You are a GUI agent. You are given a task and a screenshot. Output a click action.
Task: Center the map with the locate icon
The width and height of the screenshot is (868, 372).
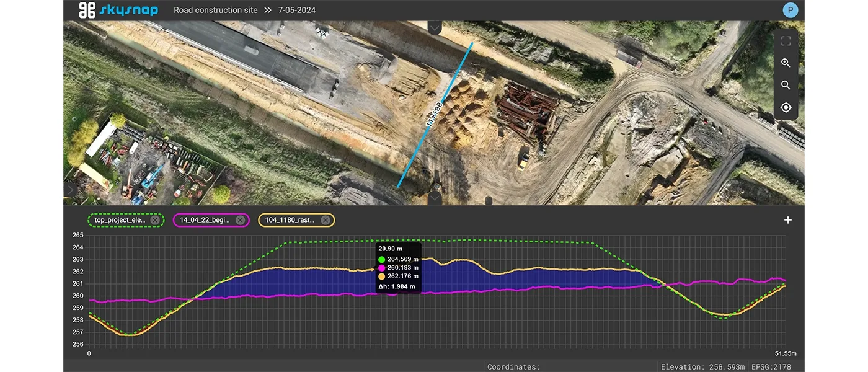point(786,108)
